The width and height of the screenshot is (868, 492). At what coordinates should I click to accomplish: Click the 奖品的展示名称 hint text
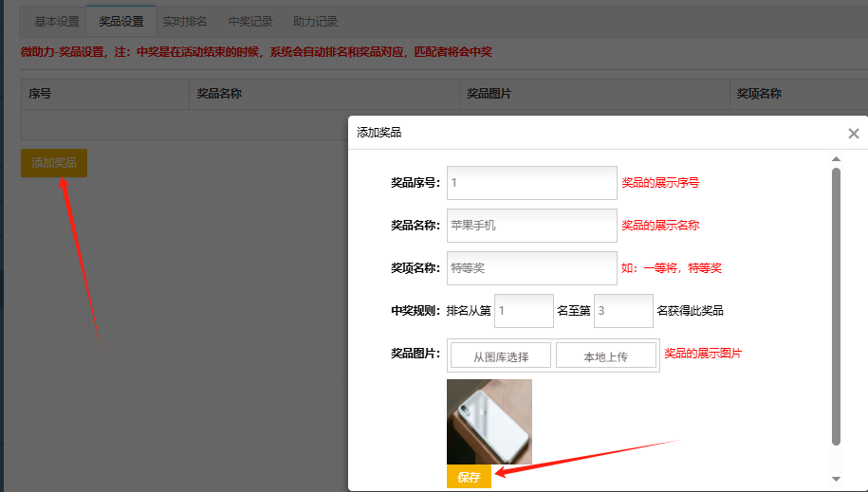[660, 226]
